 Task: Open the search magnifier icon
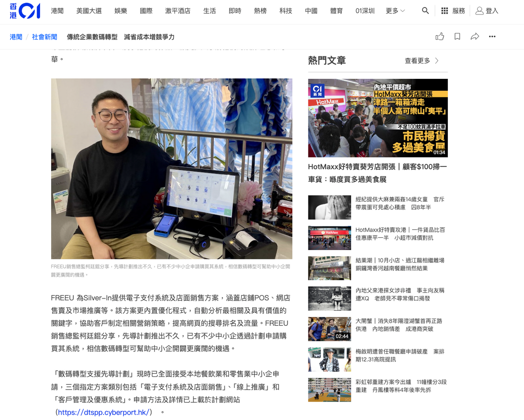click(425, 11)
